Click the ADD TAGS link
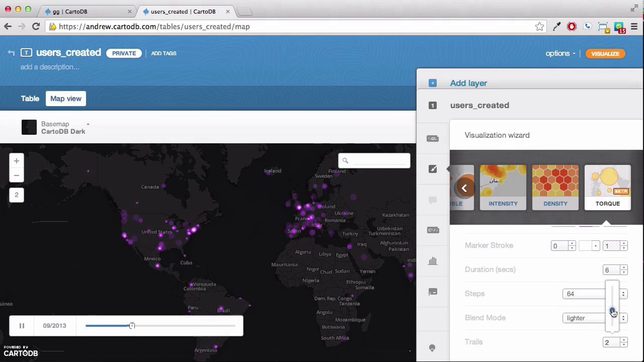644x362 pixels. 164,53
